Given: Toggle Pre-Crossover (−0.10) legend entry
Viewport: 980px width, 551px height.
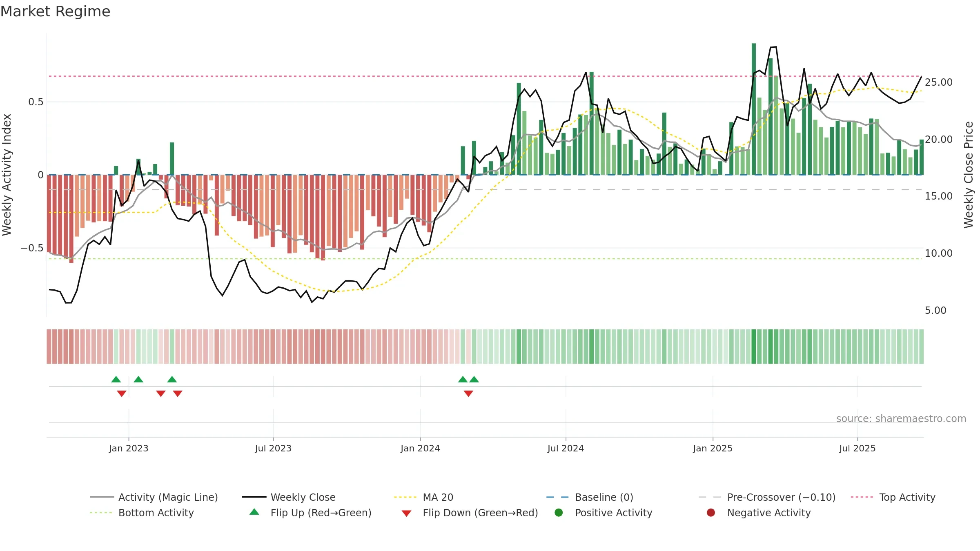Looking at the screenshot, I should tap(767, 497).
